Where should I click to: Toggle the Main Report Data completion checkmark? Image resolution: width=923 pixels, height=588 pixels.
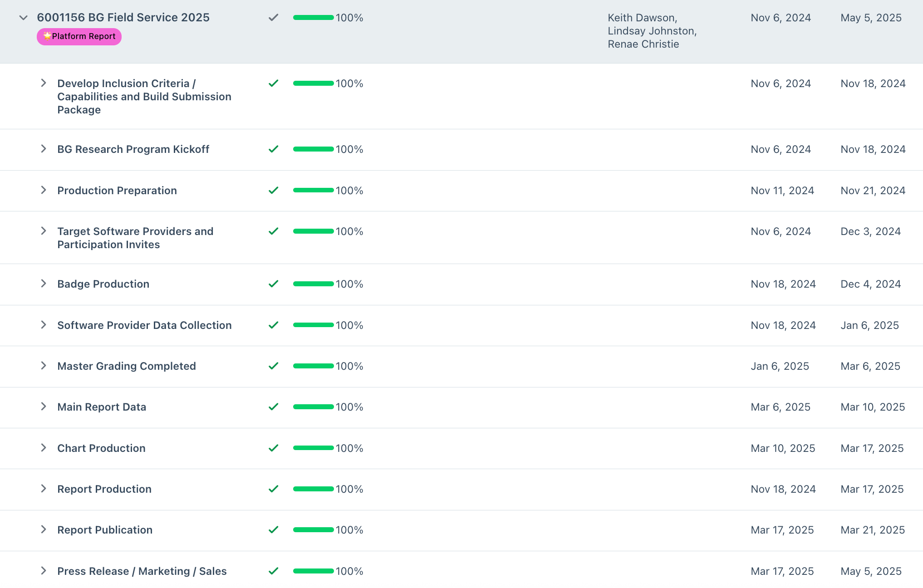273,407
